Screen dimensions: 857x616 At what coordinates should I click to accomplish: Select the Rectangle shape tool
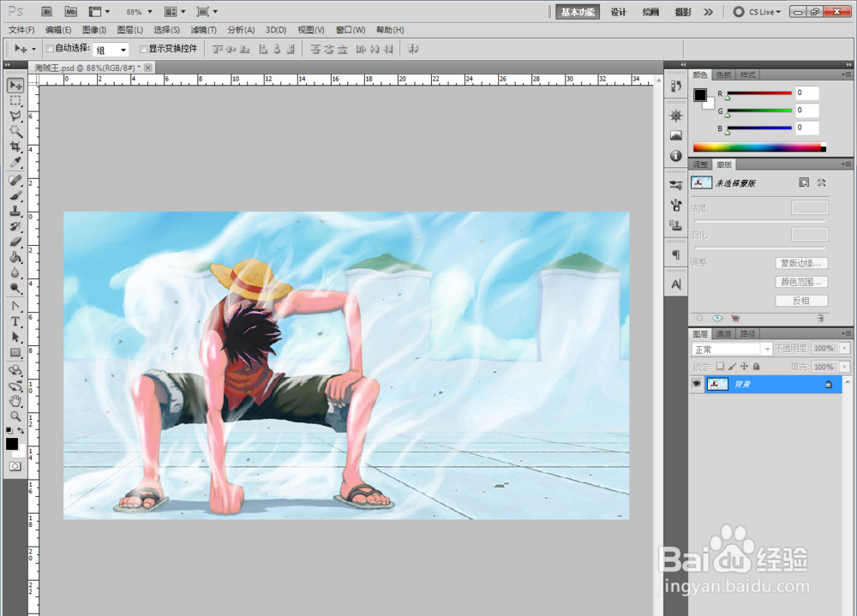click(x=15, y=352)
